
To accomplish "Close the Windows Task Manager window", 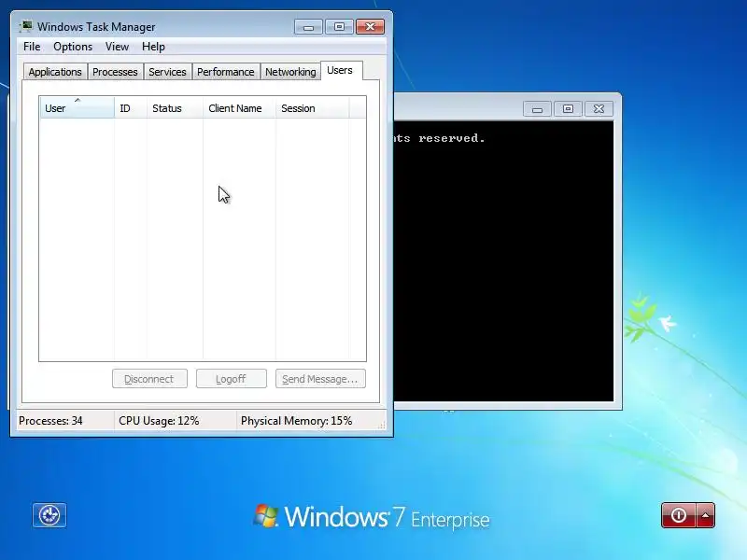I will [370, 27].
